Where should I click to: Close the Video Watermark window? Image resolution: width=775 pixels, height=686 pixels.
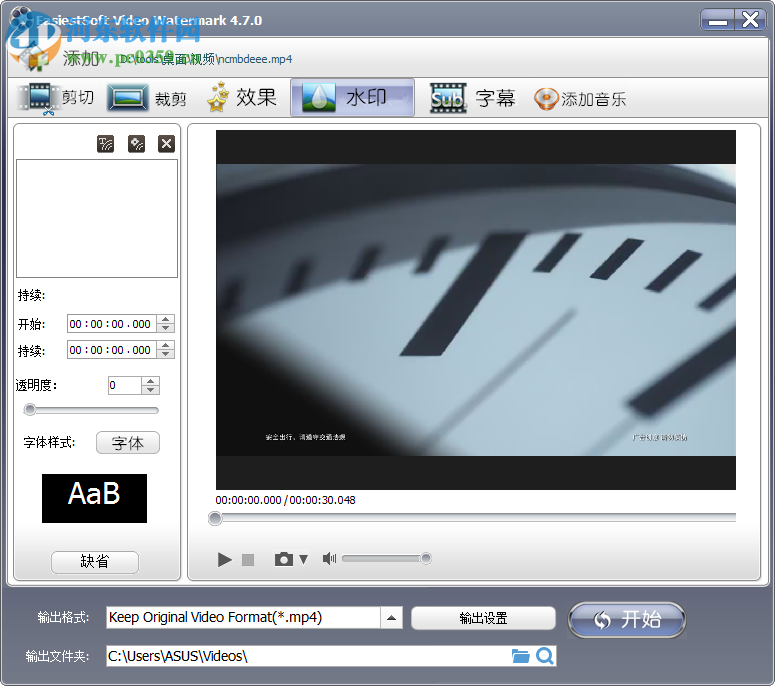[x=750, y=20]
